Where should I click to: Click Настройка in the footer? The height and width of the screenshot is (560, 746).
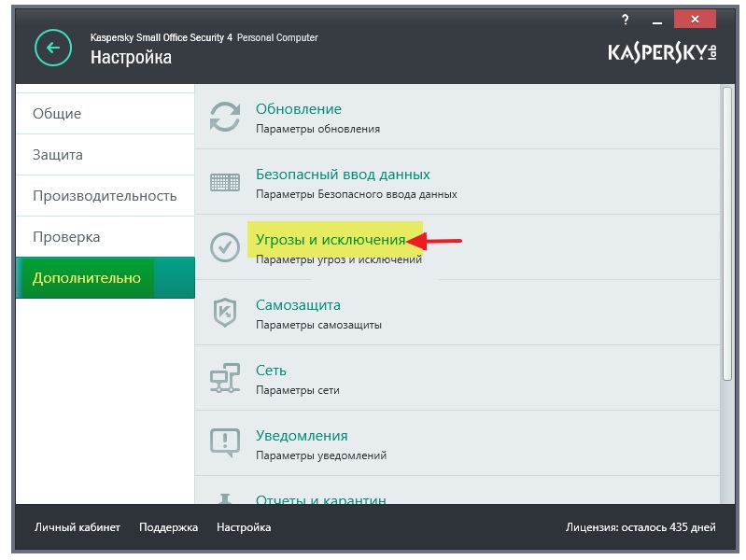[244, 527]
